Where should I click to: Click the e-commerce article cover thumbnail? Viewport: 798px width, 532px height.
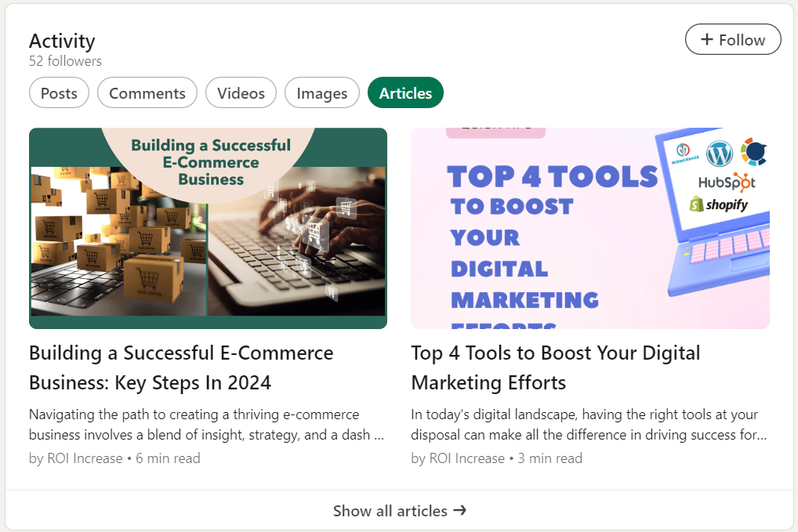tap(208, 228)
